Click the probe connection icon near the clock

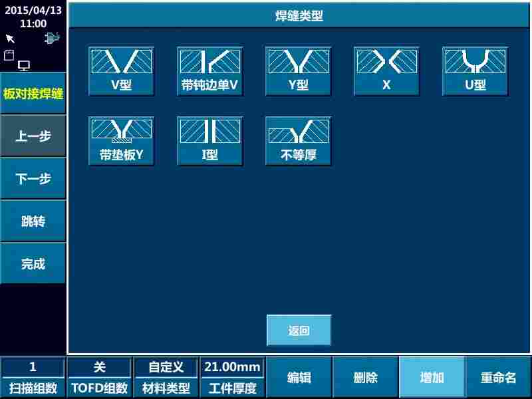[52, 39]
